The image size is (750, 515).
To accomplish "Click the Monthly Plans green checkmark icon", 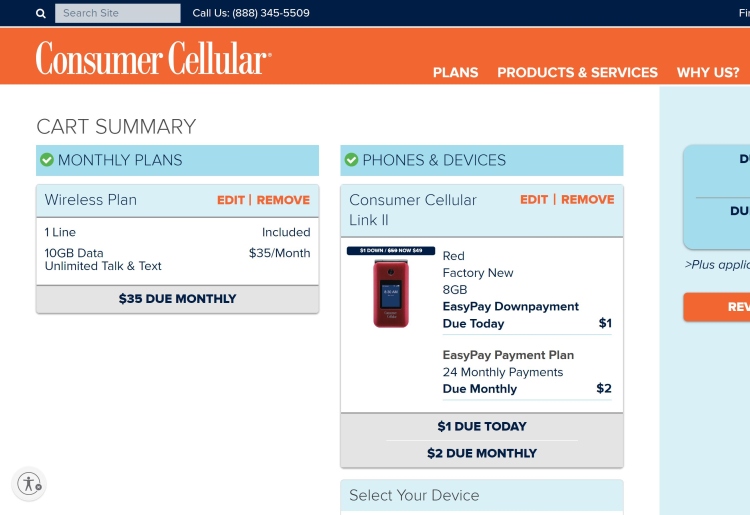I will tap(46, 160).
